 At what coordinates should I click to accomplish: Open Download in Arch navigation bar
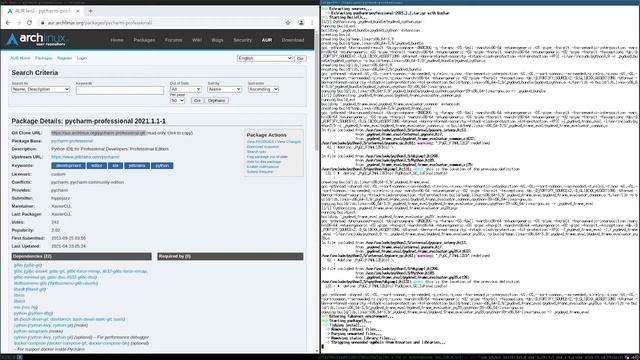click(x=293, y=40)
